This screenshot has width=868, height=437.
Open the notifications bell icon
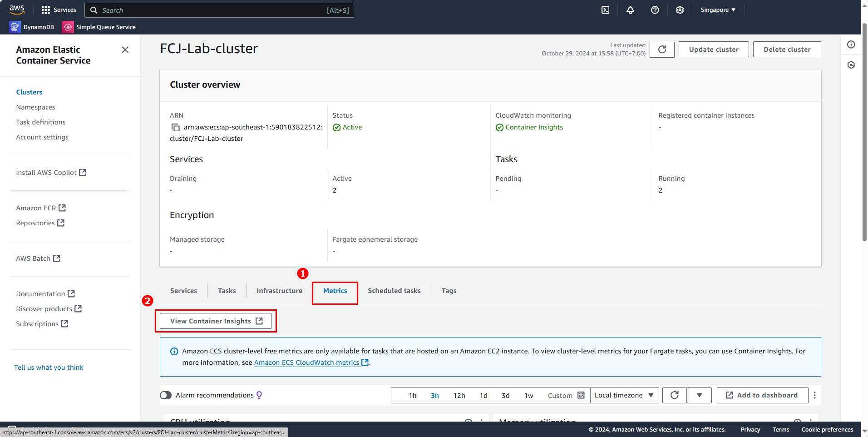point(630,10)
